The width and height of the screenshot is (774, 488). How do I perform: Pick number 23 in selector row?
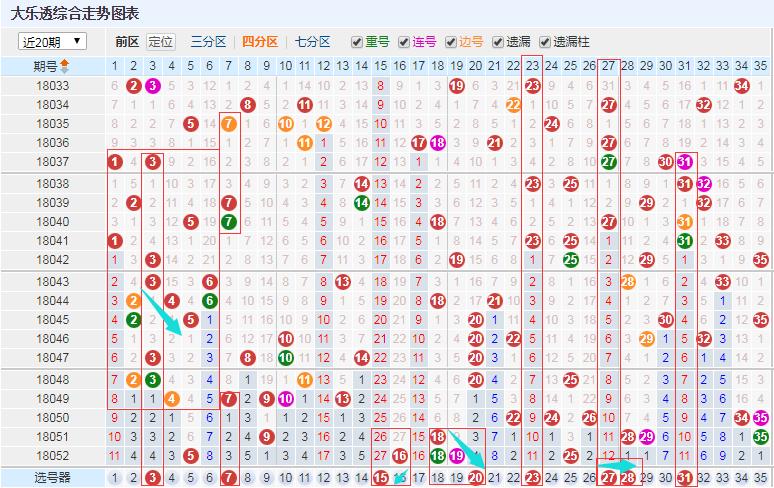click(x=533, y=478)
